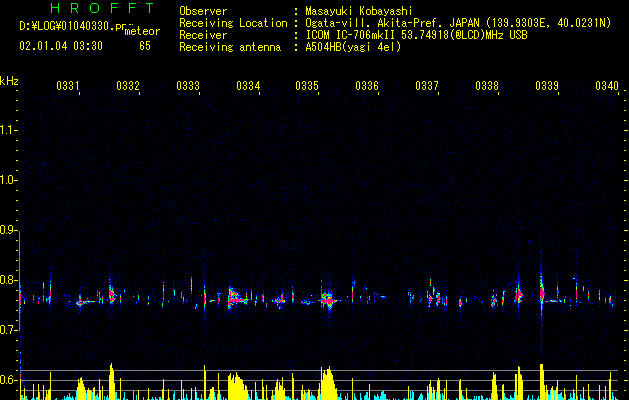629x400 pixels.
Task: Click time marker 0339
Action: [x=547, y=85]
